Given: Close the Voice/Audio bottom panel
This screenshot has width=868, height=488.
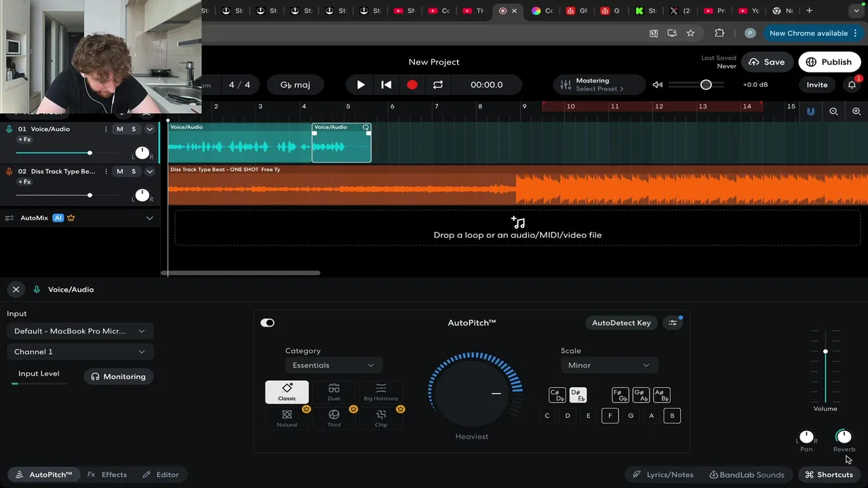Looking at the screenshot, I should [16, 289].
